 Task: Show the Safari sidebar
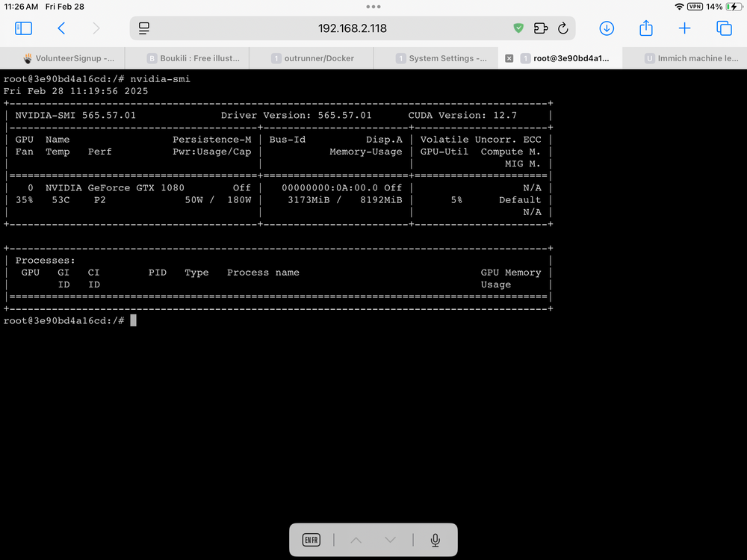click(x=23, y=28)
